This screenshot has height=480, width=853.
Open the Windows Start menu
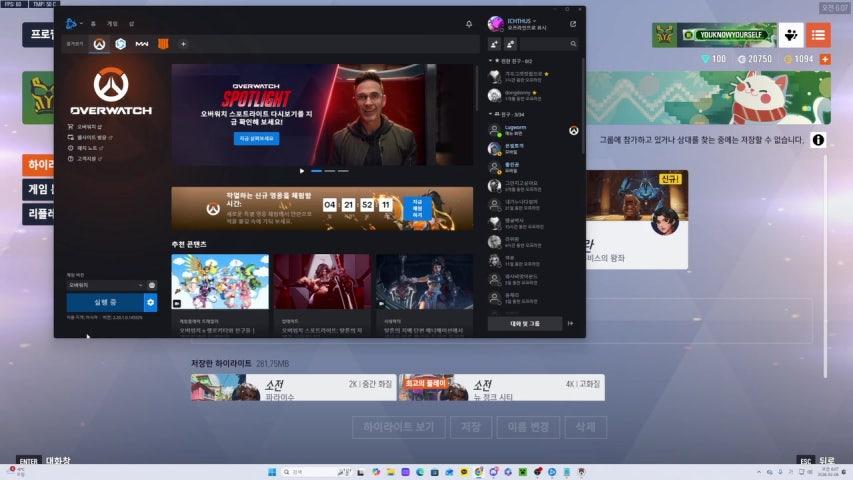[272, 472]
